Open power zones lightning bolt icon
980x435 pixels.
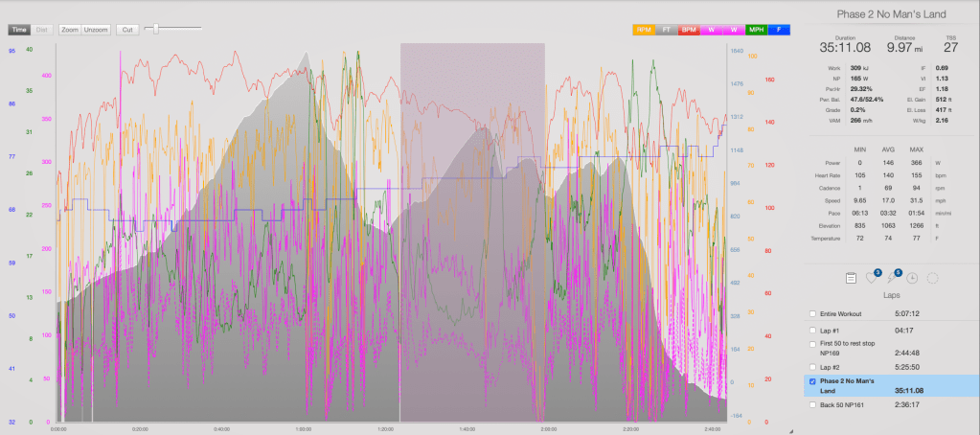(892, 278)
